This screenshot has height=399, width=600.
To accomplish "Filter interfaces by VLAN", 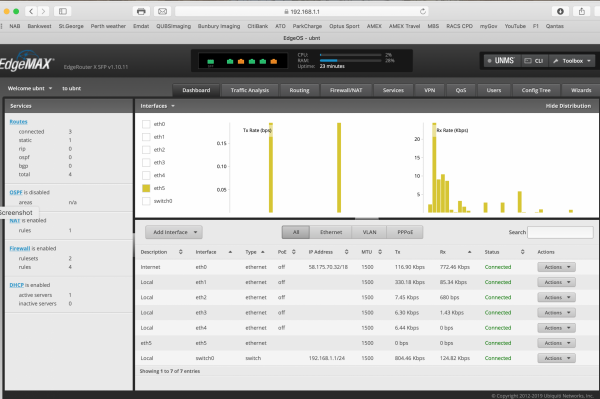I will click(369, 232).
